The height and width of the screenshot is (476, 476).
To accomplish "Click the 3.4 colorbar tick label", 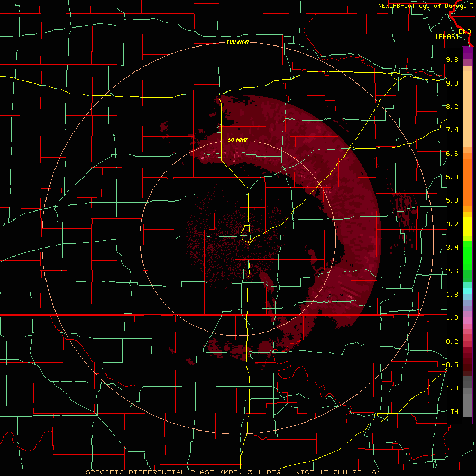I will pyautogui.click(x=452, y=248).
